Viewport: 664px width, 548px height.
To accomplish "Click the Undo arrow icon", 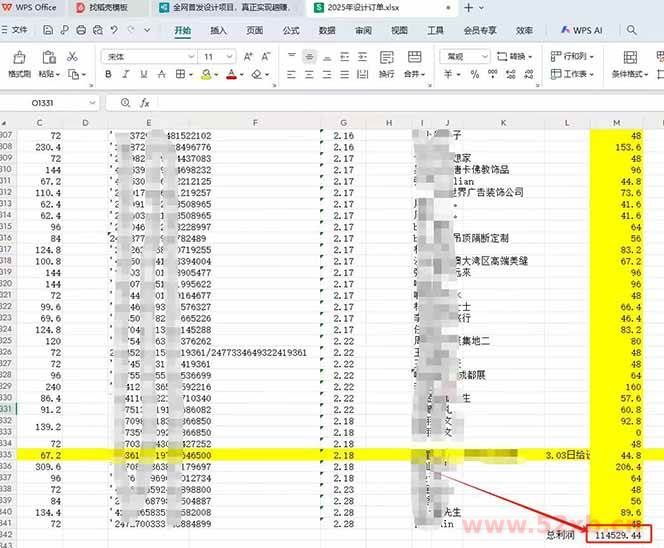I will pos(114,31).
